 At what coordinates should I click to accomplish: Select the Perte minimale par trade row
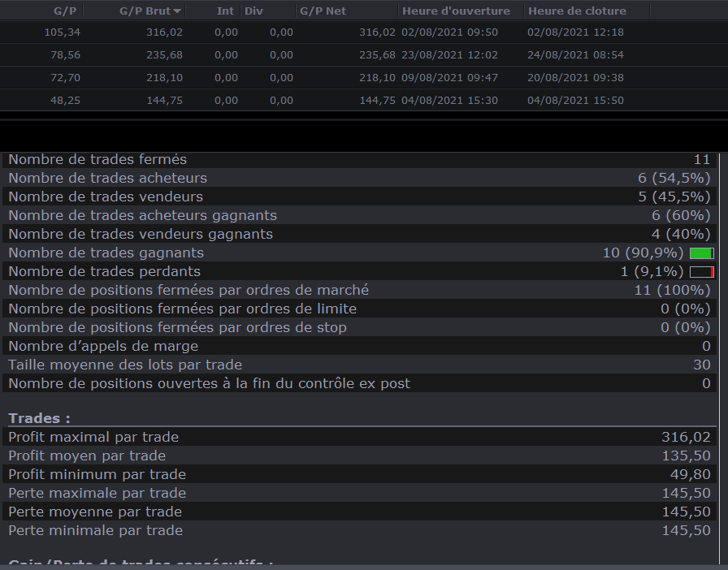[x=359, y=530]
